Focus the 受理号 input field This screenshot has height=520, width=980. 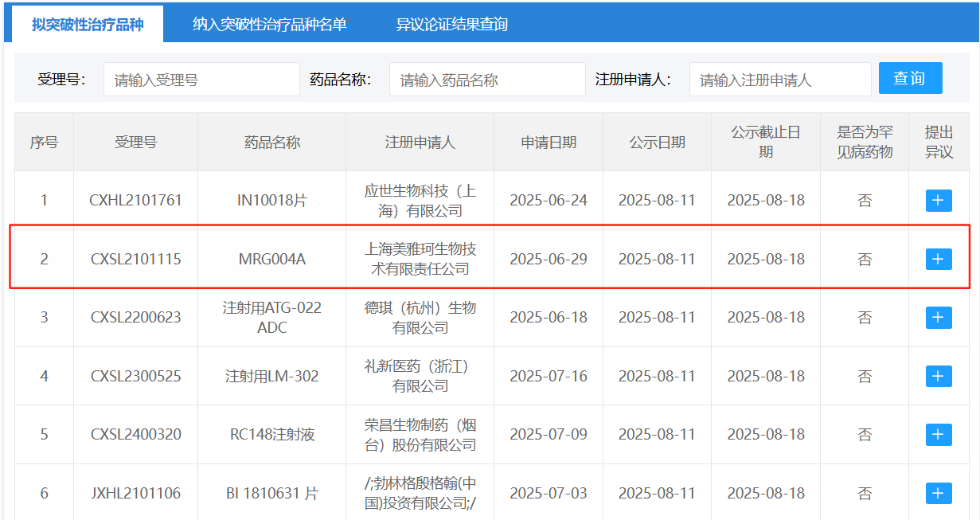[201, 80]
